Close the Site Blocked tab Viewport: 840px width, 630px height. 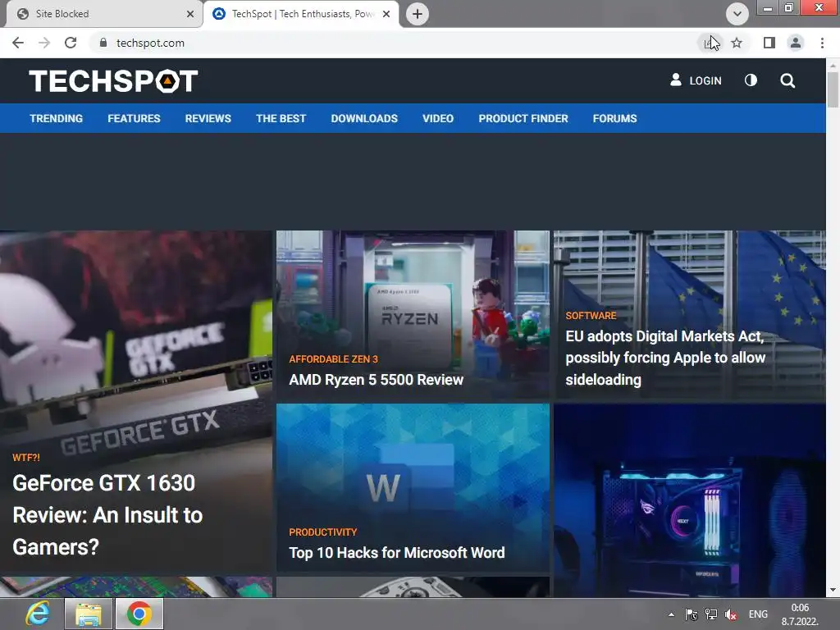coord(190,14)
